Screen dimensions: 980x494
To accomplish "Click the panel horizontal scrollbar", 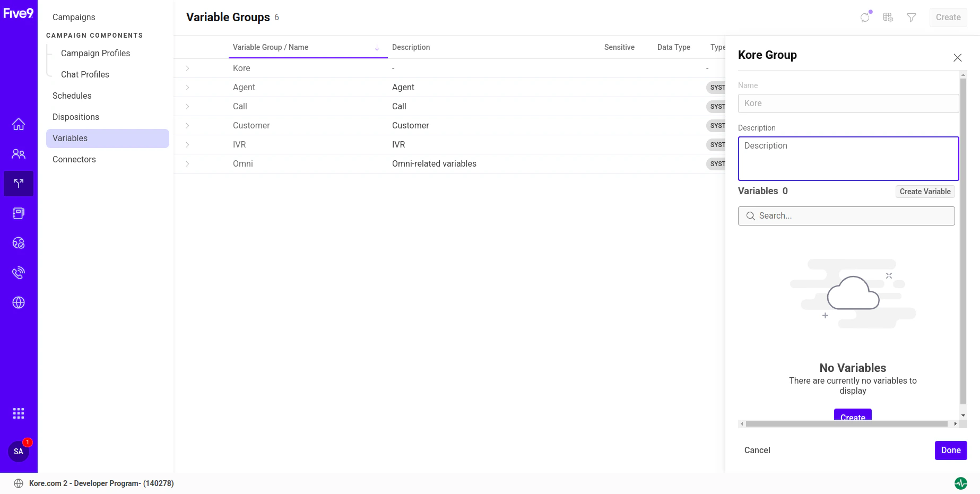I will [x=846, y=424].
